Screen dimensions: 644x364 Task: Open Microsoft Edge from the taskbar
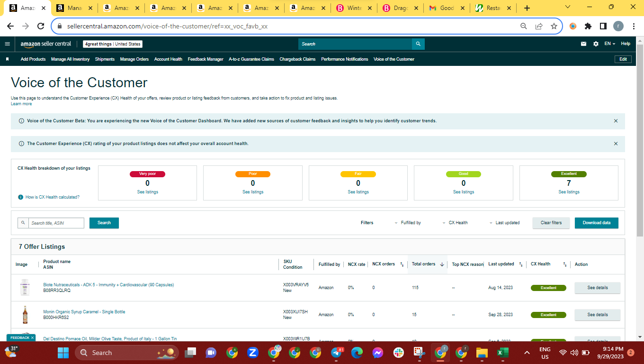(357, 353)
